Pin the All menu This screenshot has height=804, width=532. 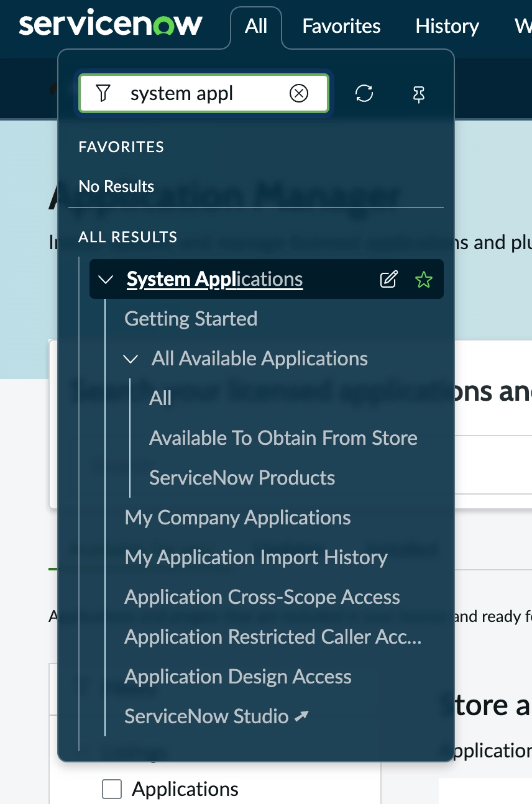pos(419,94)
